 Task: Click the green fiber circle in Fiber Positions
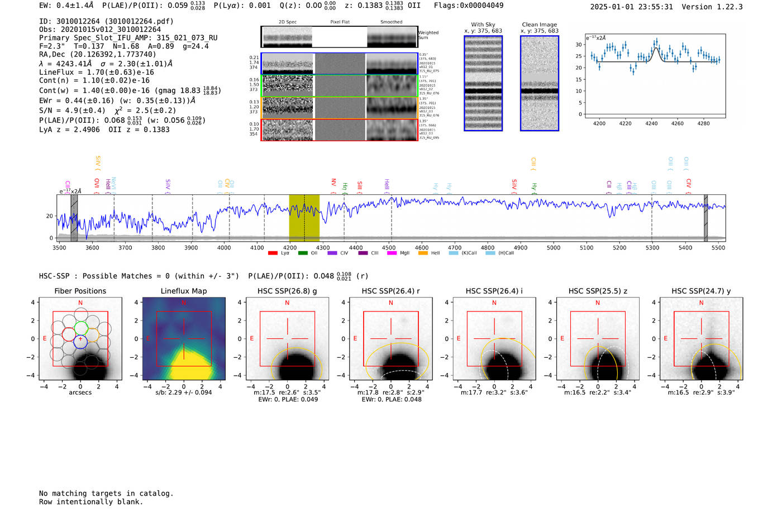[82, 328]
